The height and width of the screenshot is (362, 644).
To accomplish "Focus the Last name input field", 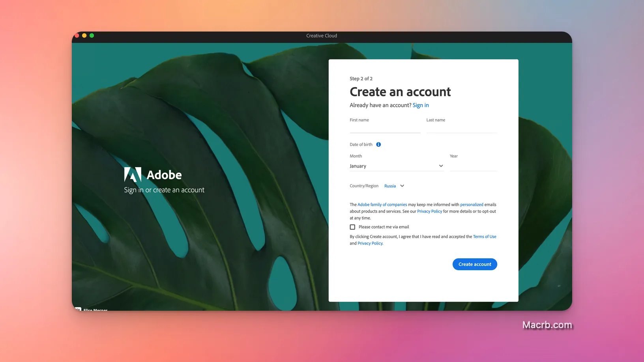I will (x=462, y=129).
